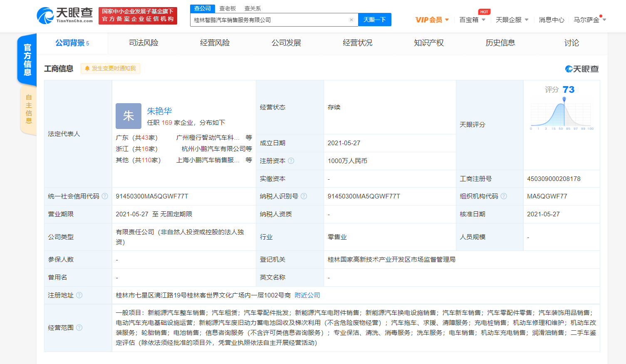Switch to 司法风险 tab

click(x=144, y=43)
